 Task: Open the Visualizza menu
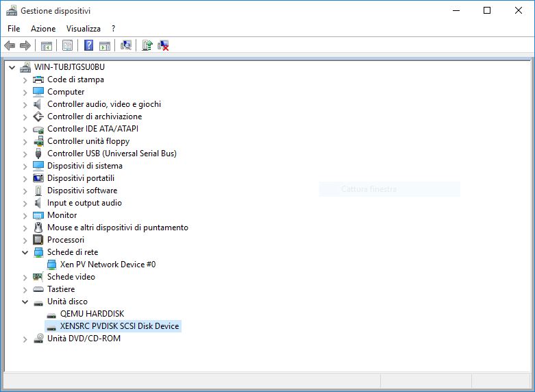tap(84, 29)
